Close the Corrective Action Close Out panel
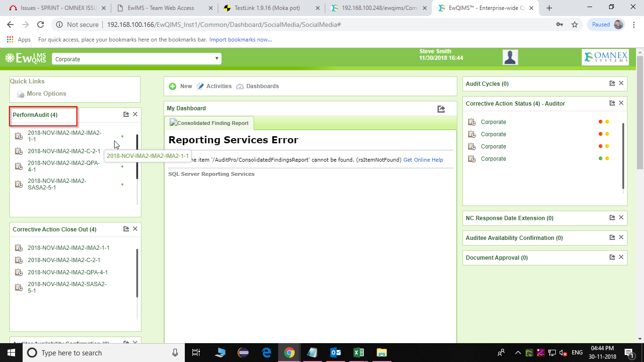Viewport: 644px width, 362px height. click(x=135, y=229)
